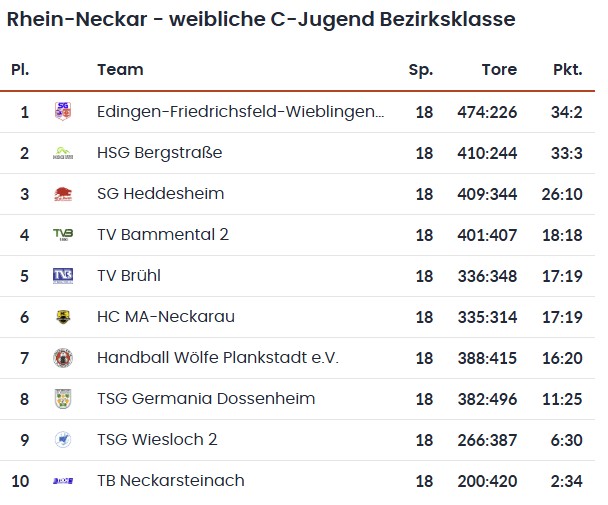Image resolution: width=608 pixels, height=505 pixels.
Task: Click the Team column header
Action: (120, 70)
